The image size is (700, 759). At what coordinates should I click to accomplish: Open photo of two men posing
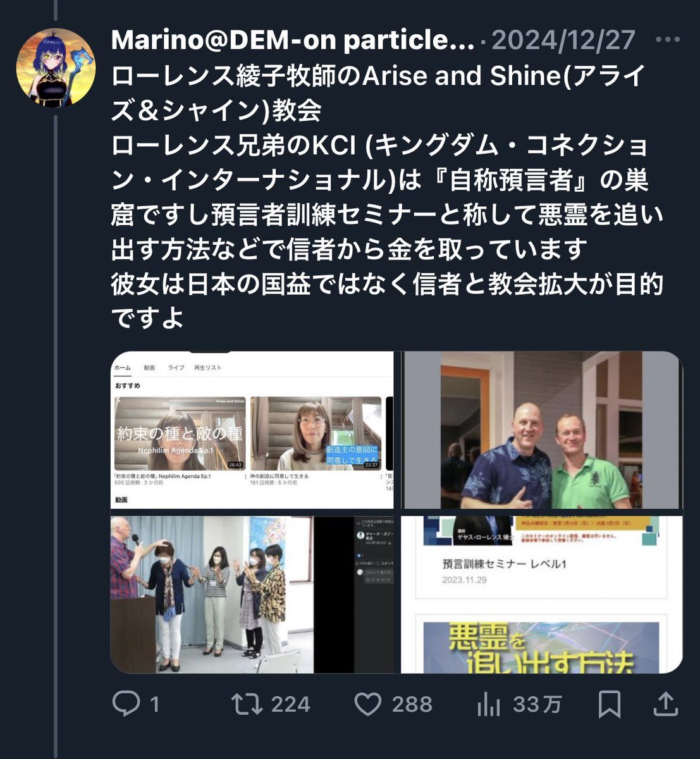pos(543,430)
